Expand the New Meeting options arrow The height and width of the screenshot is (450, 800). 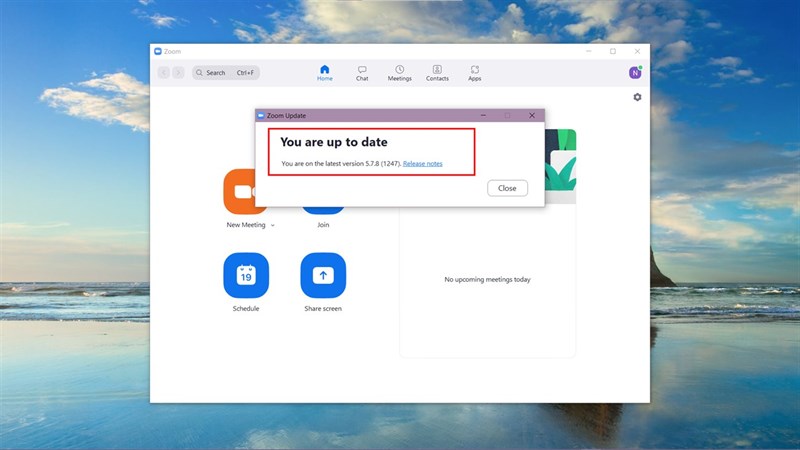click(272, 225)
